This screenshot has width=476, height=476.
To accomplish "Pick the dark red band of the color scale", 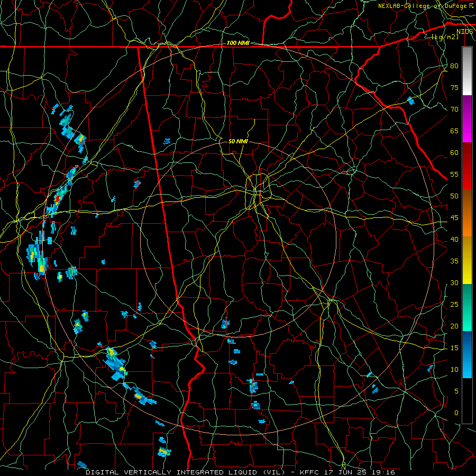I will click(467, 166).
